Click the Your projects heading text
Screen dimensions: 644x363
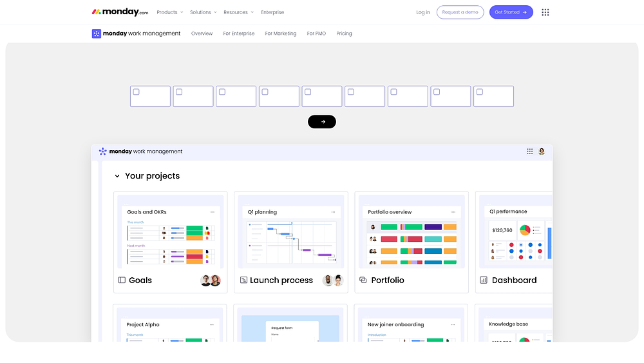pos(153,176)
